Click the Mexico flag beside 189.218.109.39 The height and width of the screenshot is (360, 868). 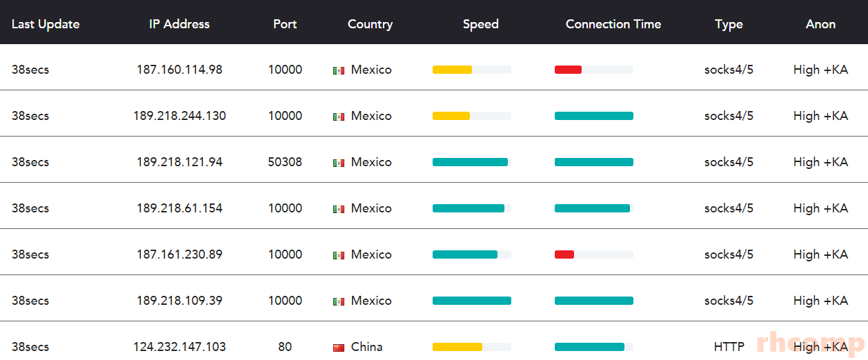[338, 301]
